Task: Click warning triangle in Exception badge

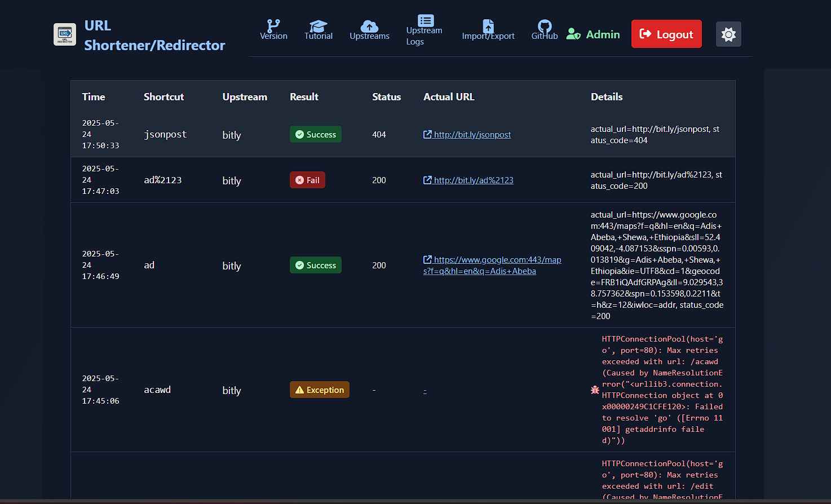Action: point(299,390)
